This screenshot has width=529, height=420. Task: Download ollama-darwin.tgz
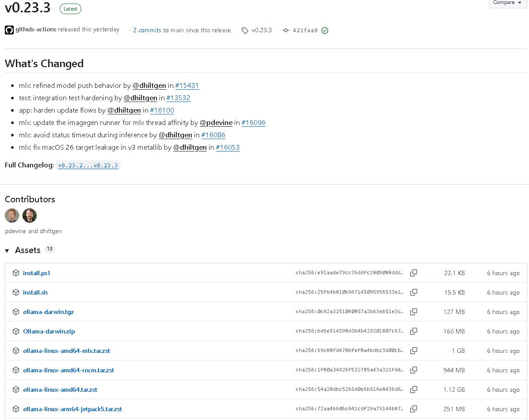pos(48,312)
